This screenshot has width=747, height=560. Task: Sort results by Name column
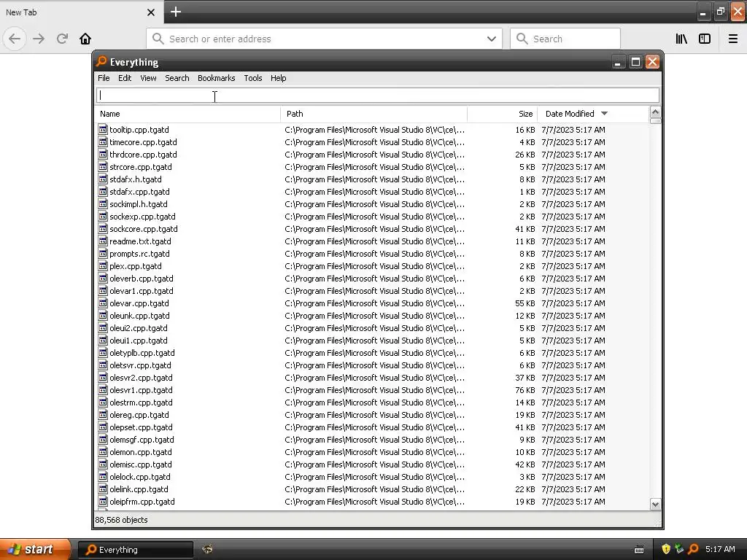(187, 114)
